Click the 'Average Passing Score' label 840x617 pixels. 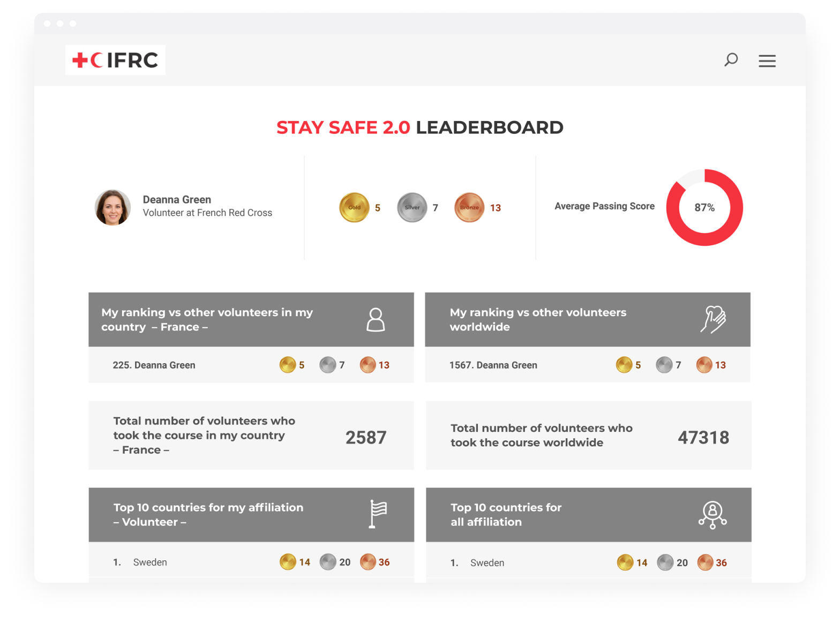(x=604, y=206)
